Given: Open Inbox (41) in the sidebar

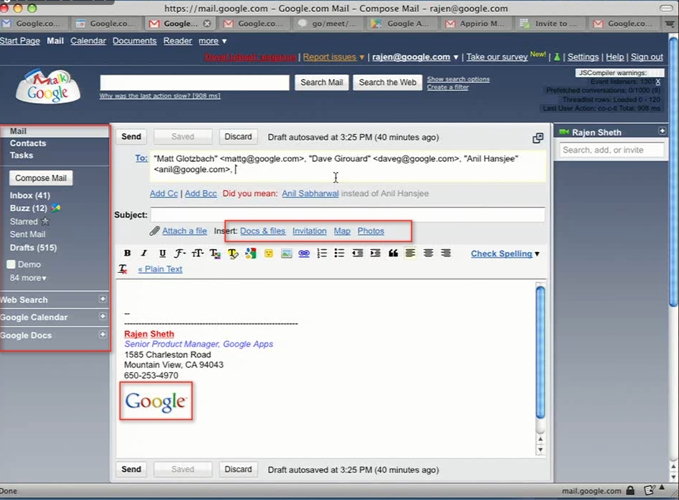Looking at the screenshot, I should [x=29, y=195].
